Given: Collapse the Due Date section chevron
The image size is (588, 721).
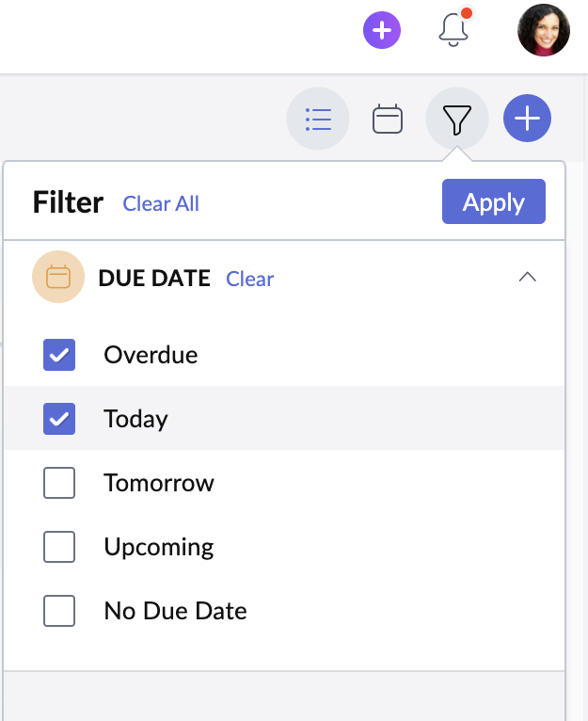Looking at the screenshot, I should point(527,278).
